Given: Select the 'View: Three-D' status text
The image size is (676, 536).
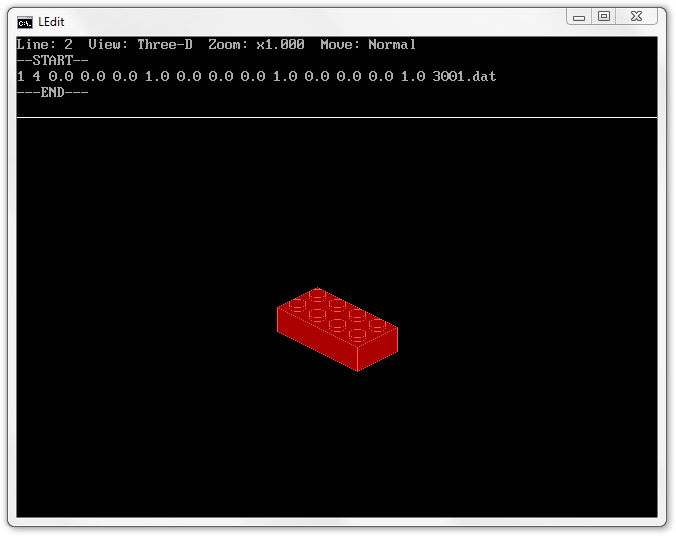Looking at the screenshot, I should 140,44.
